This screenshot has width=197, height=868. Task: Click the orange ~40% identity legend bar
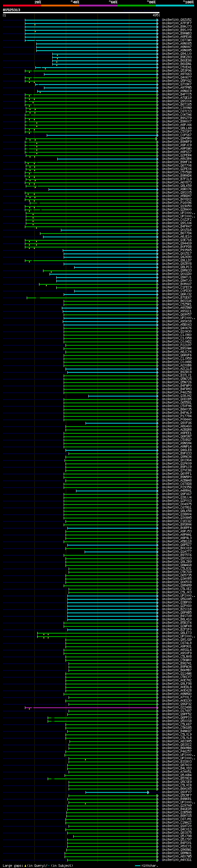60,6
